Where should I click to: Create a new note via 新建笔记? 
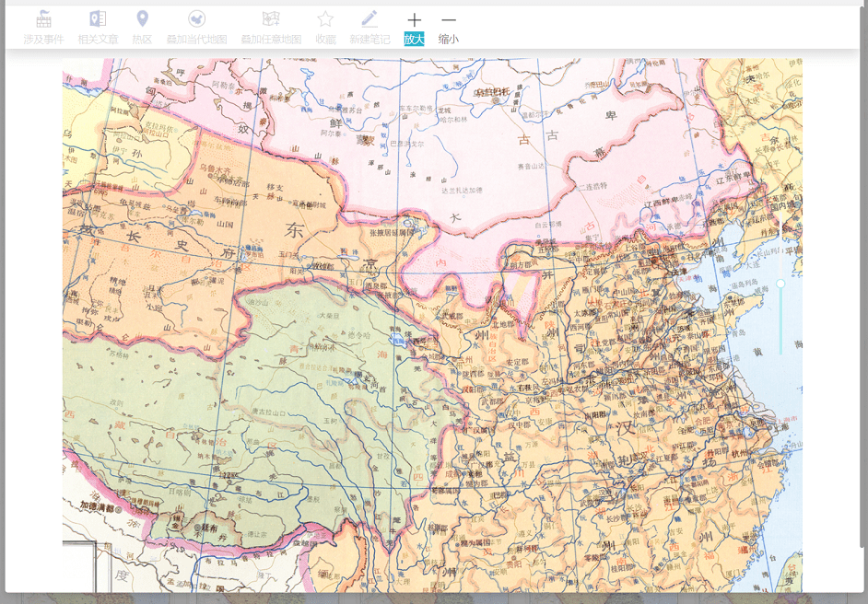[369, 28]
